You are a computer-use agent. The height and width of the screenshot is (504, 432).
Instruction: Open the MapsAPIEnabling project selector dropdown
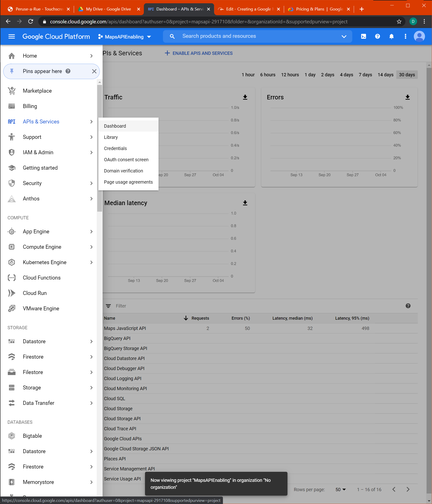point(124,37)
